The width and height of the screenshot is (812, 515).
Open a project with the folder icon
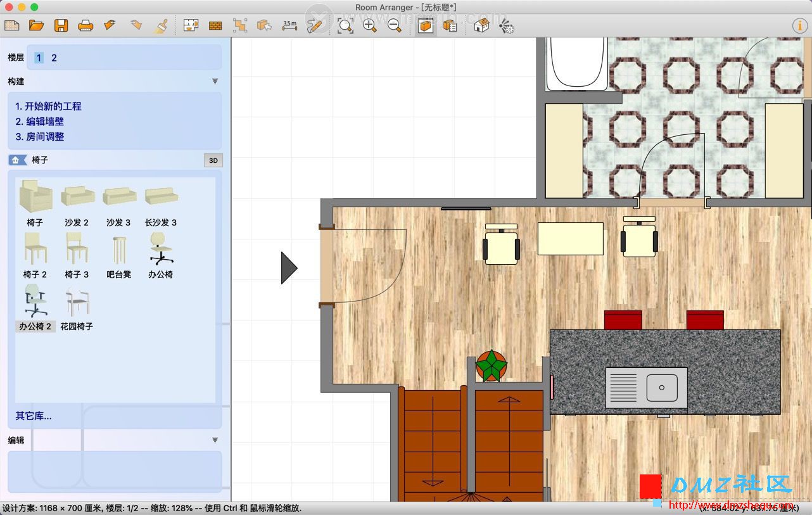click(x=36, y=26)
